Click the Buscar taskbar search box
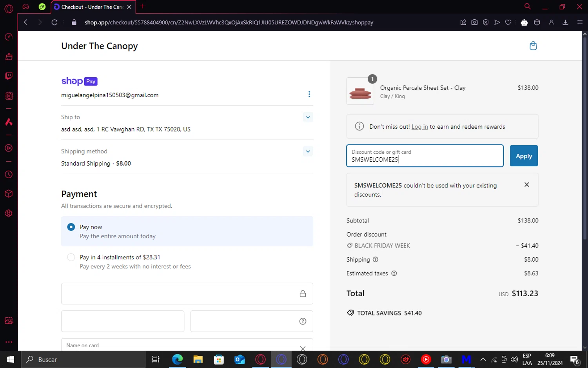The width and height of the screenshot is (588, 368). [x=83, y=359]
